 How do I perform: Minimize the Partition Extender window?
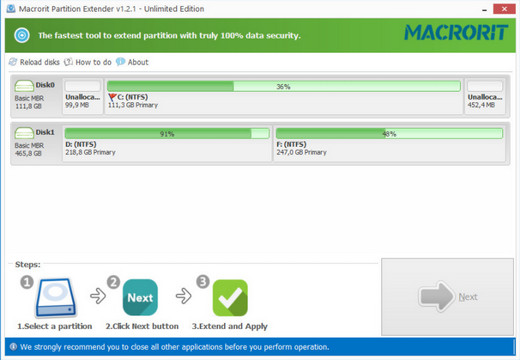pos(484,9)
